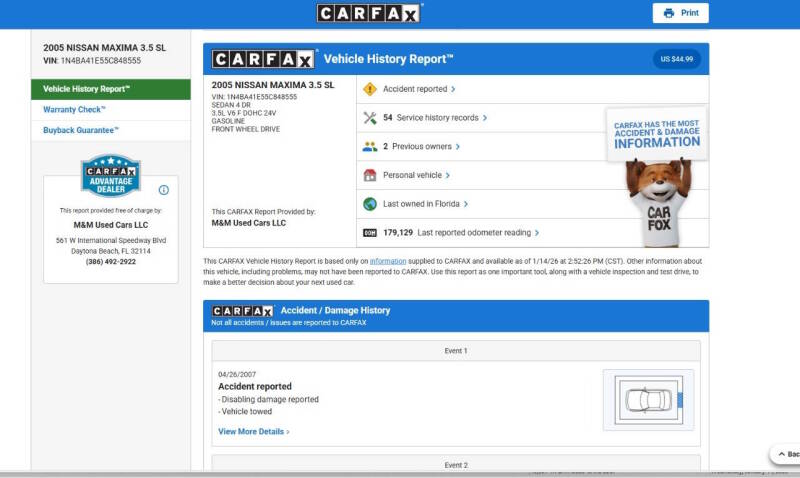The image size is (800, 478).
Task: Click '3.5L V6 F DOHC 24V' engine spec
Action: (x=243, y=113)
